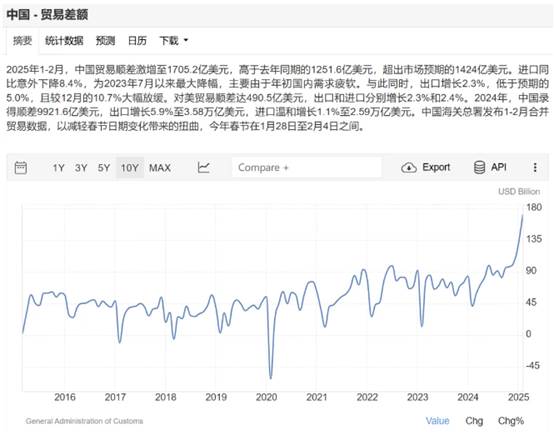Viewport: 554px width, 441px height.
Task: Click the 2025 peak on trade line
Action: pyautogui.click(x=523, y=214)
